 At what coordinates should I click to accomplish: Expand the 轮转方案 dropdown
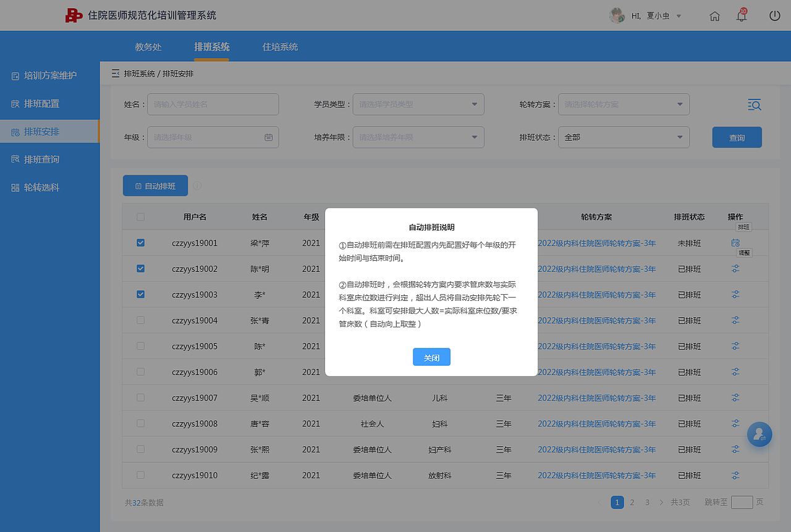click(x=624, y=104)
